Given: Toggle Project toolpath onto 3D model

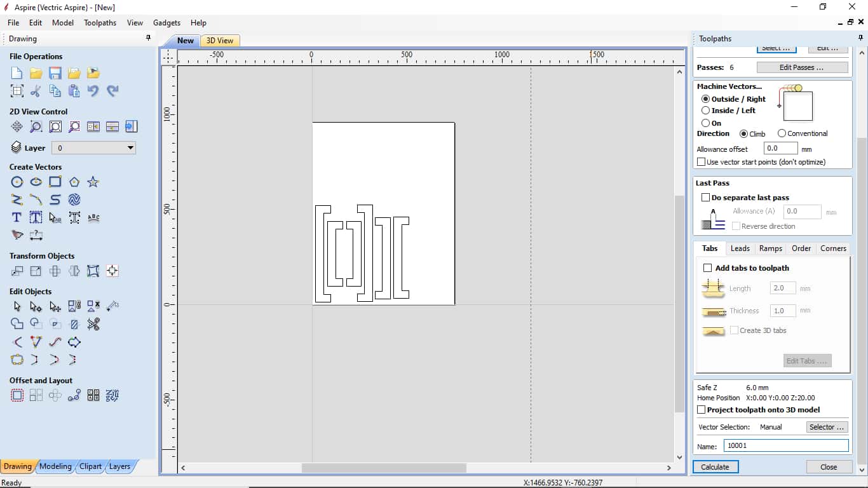Looking at the screenshot, I should coord(702,410).
